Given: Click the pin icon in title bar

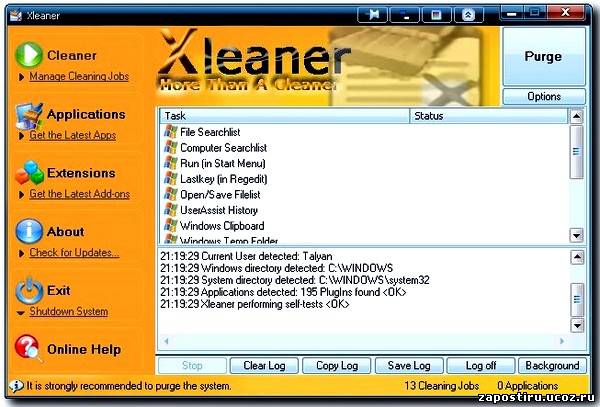Looking at the screenshot, I should pos(372,15).
